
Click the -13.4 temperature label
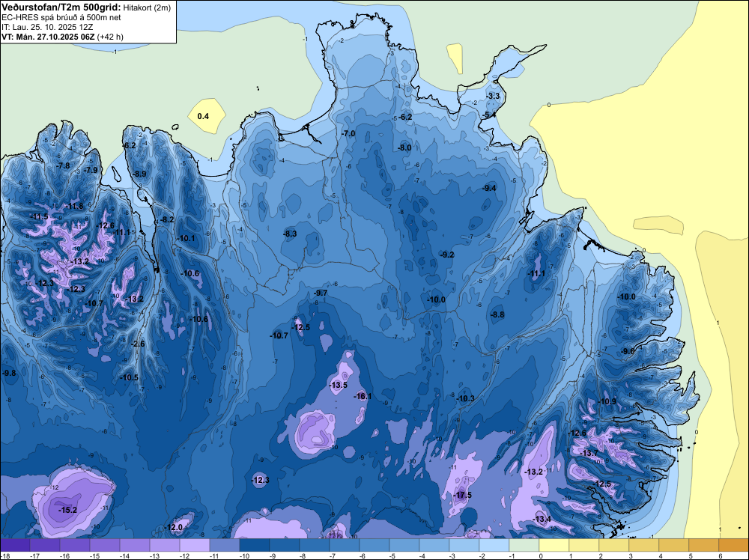pos(542,519)
